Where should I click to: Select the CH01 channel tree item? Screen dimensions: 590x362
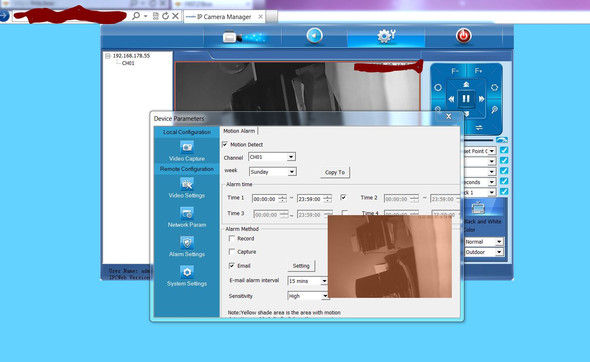pos(128,63)
